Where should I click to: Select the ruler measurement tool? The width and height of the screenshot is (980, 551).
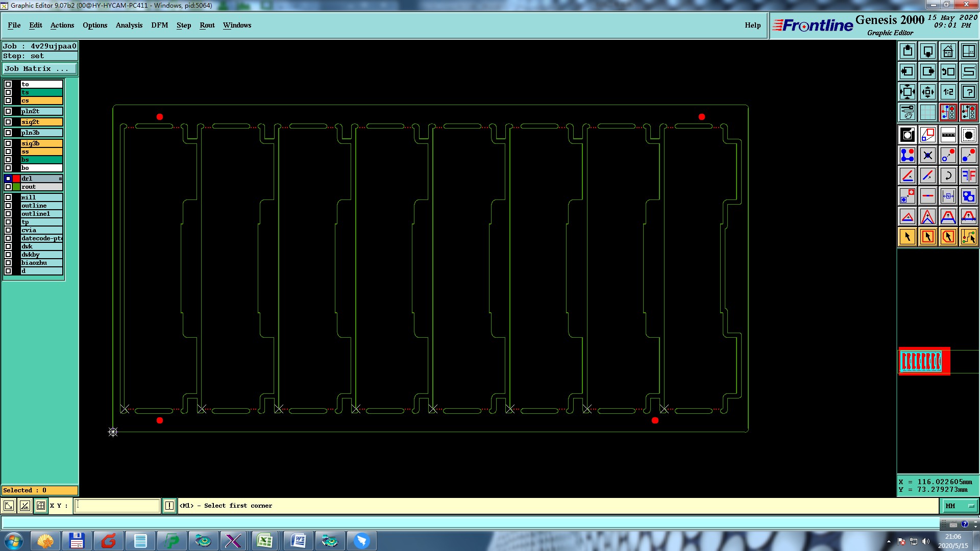coord(948,135)
